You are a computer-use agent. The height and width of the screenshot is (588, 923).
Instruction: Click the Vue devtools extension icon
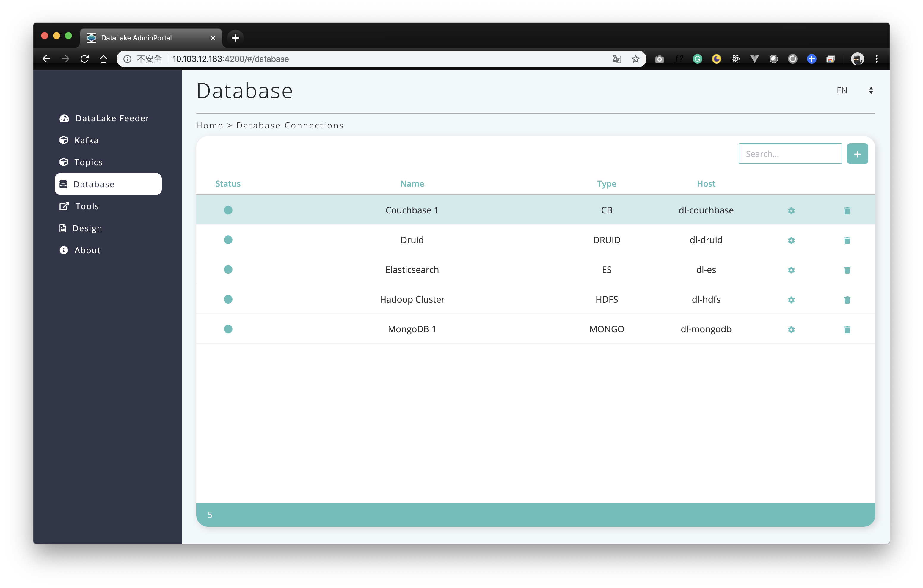point(754,59)
